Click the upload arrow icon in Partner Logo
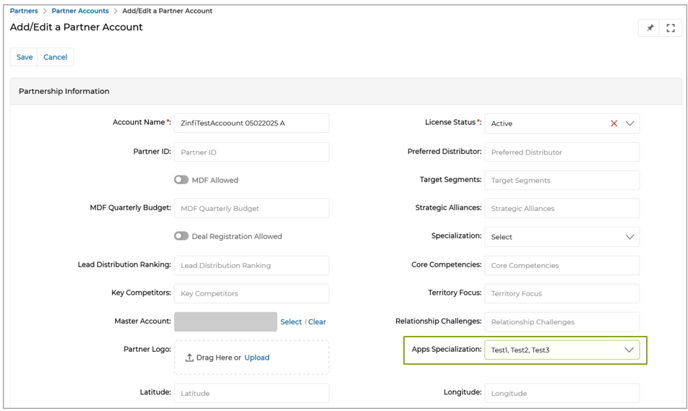The height and width of the screenshot is (411, 688). coord(190,357)
